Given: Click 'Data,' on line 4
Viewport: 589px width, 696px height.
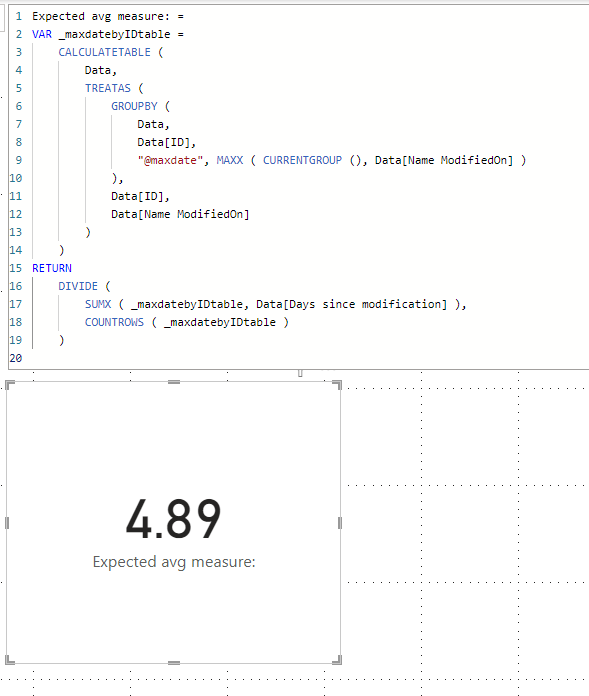Looking at the screenshot, I should (101, 70).
